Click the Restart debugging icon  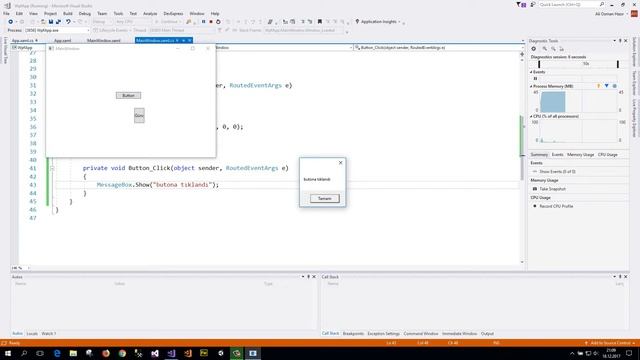(x=218, y=22)
